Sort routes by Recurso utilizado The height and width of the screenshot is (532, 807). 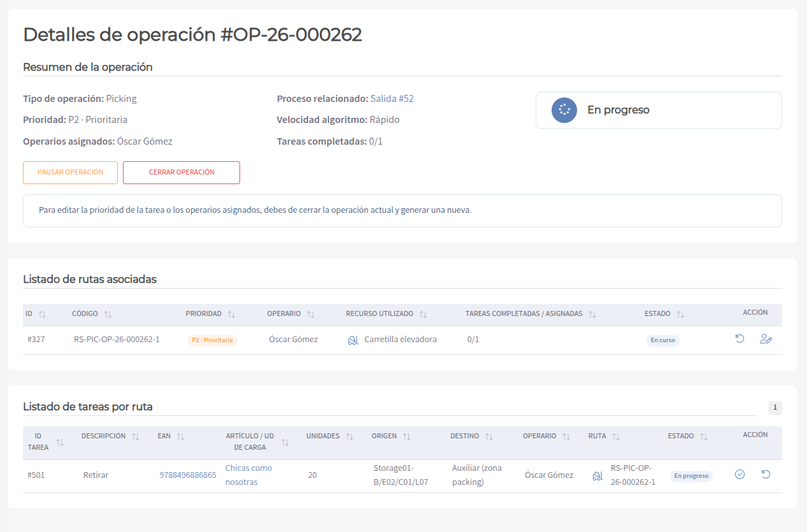(423, 314)
